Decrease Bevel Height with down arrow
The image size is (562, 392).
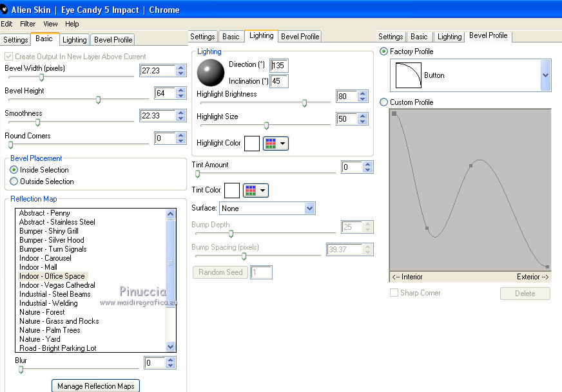coord(181,96)
